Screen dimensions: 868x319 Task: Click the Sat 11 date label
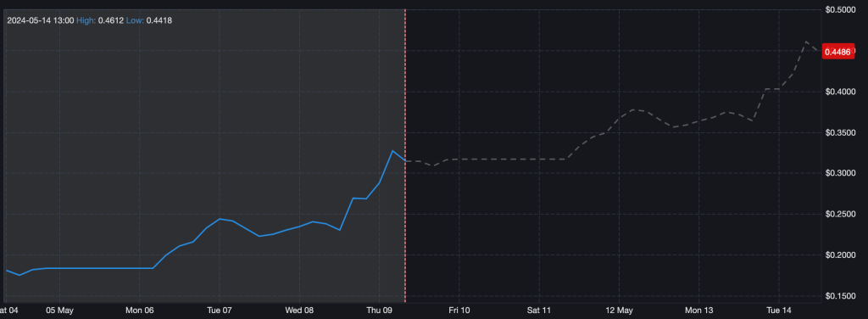(x=539, y=311)
